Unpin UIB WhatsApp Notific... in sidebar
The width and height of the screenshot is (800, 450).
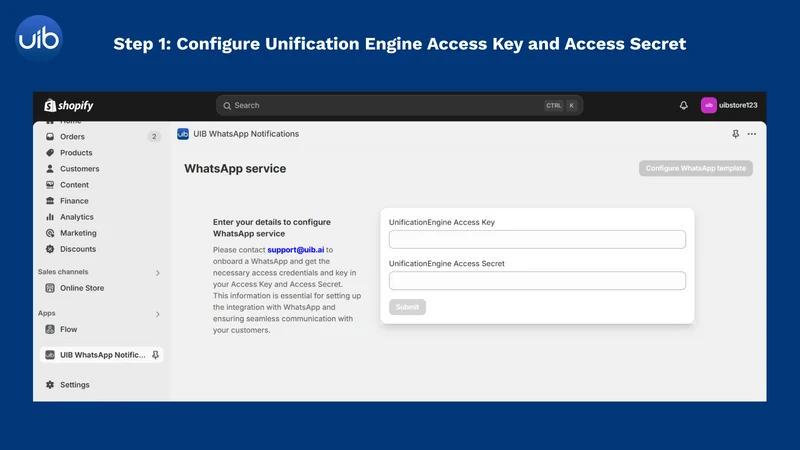click(155, 355)
